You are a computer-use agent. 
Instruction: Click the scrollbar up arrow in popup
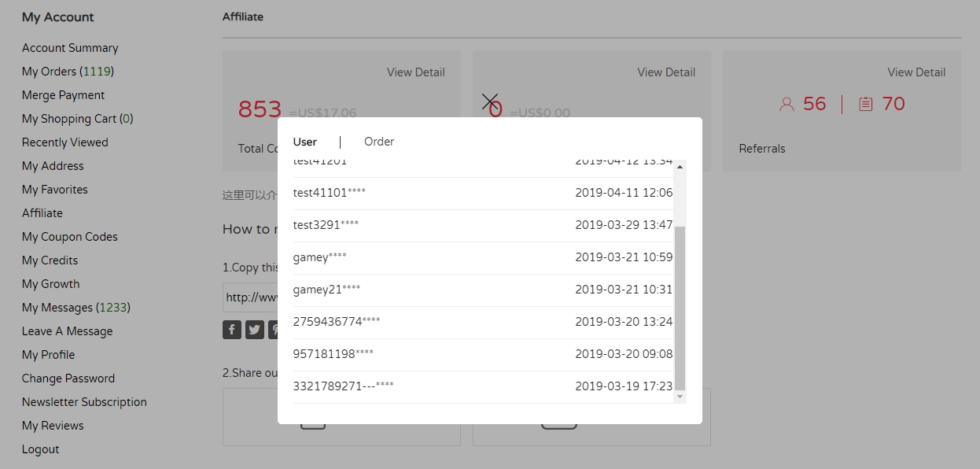tap(680, 167)
